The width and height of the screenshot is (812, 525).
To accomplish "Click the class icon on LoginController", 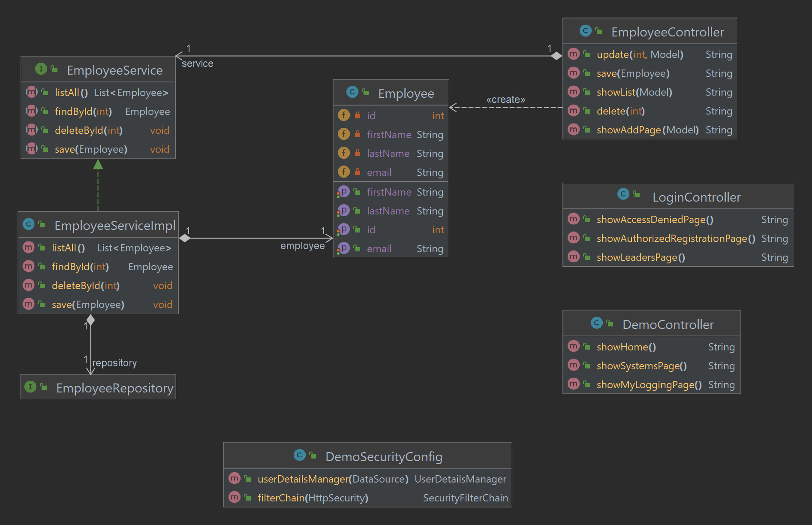I will click(x=623, y=194).
